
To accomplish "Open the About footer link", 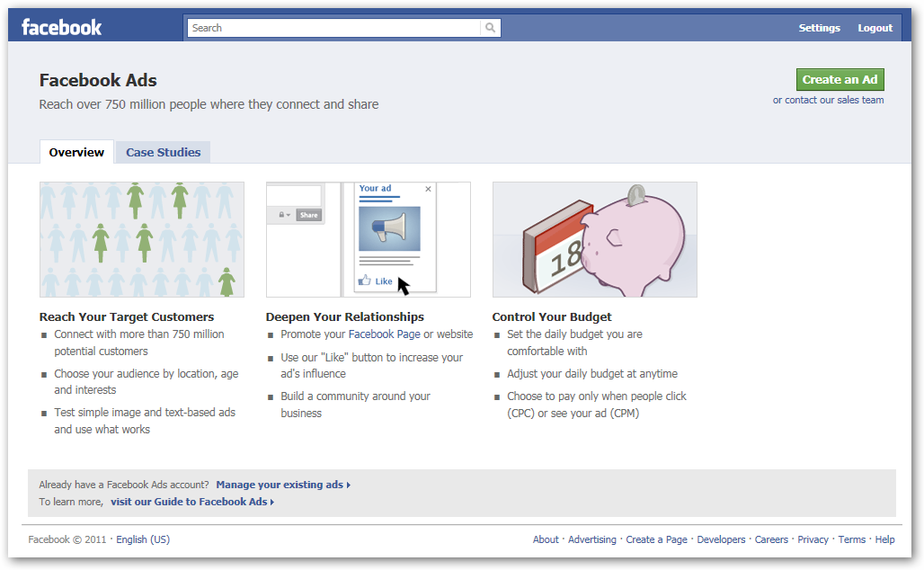I will (x=546, y=539).
